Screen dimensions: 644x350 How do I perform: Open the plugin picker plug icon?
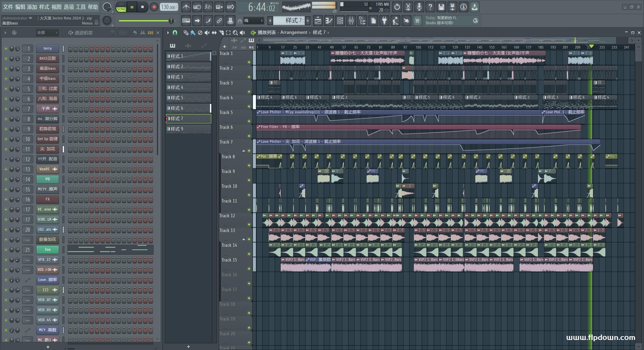[384, 21]
